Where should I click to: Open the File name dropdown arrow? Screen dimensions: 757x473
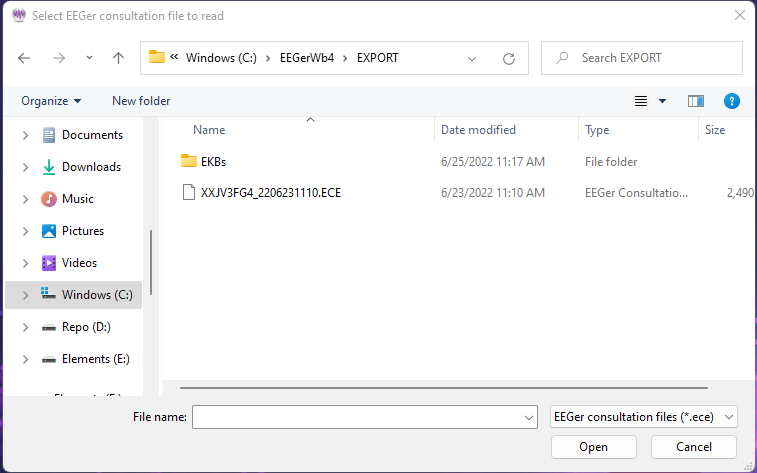[x=529, y=417]
